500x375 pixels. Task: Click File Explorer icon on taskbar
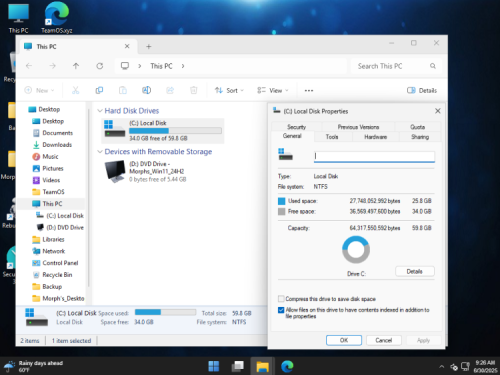click(262, 366)
